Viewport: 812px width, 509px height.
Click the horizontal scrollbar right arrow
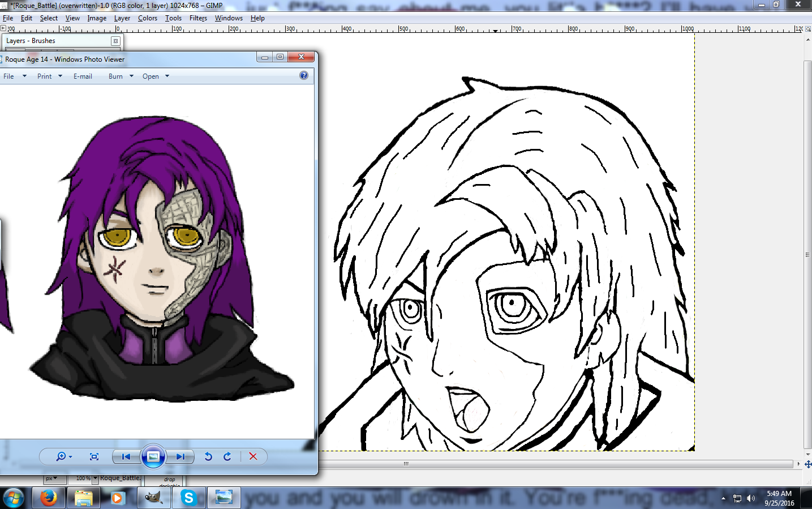click(798, 464)
